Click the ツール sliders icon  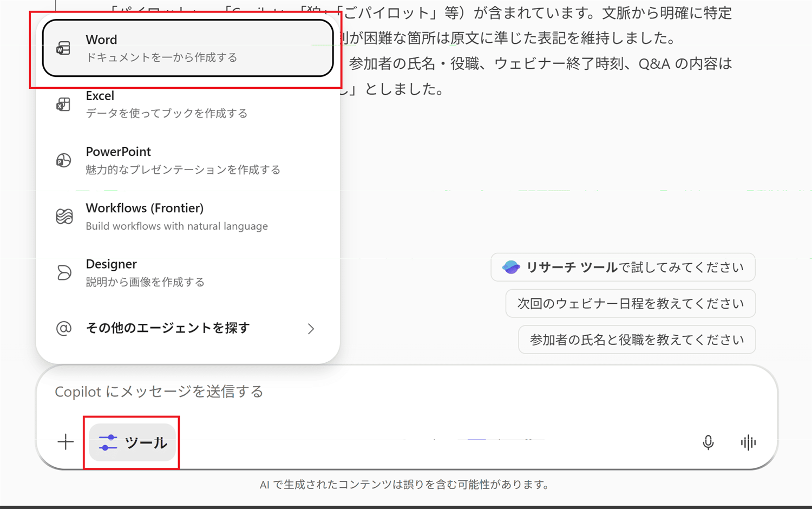(x=108, y=442)
